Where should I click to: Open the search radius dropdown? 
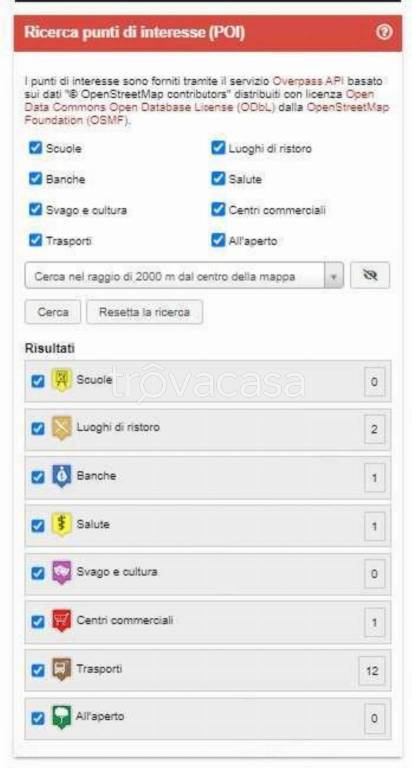point(184,276)
